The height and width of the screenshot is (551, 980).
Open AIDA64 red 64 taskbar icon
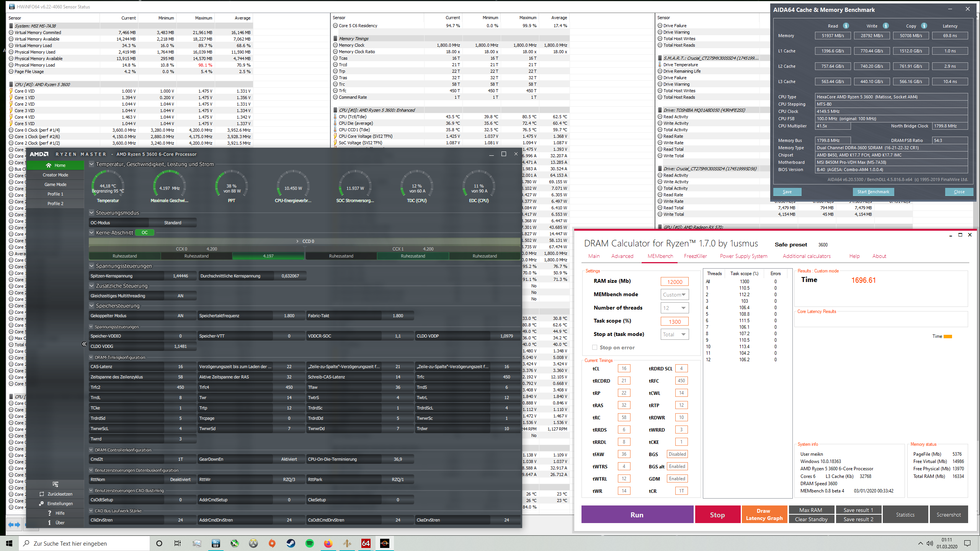click(x=366, y=543)
